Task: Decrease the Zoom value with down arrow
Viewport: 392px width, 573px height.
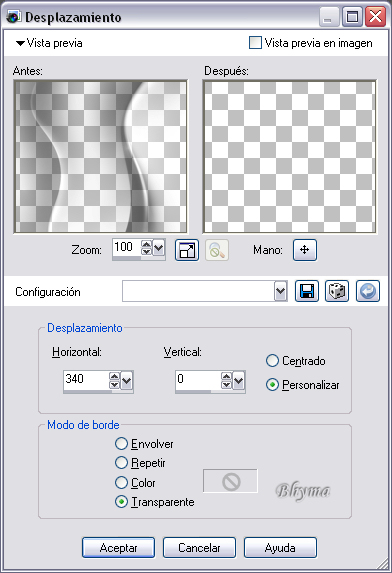Action: [146, 251]
